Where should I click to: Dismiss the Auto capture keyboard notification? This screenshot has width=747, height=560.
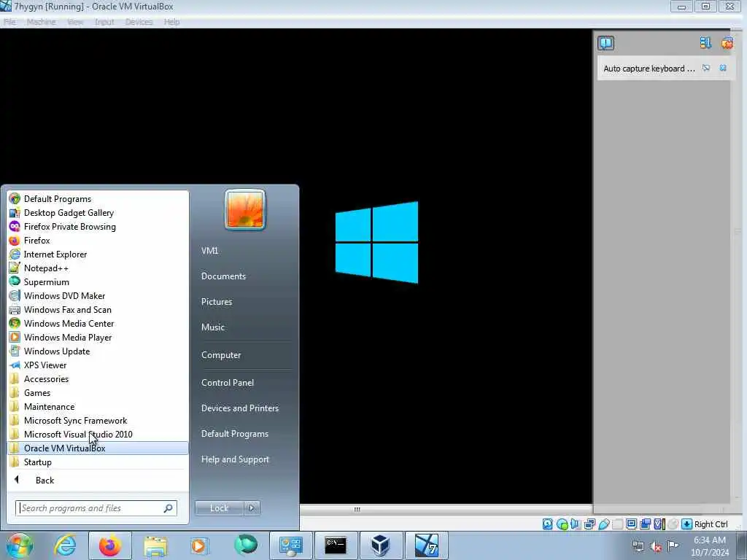tap(723, 68)
